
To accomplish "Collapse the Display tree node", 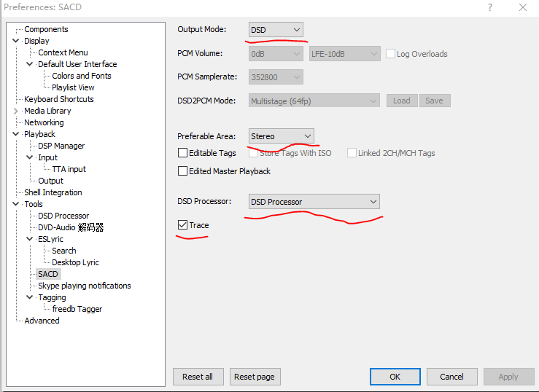I will pyautogui.click(x=16, y=41).
